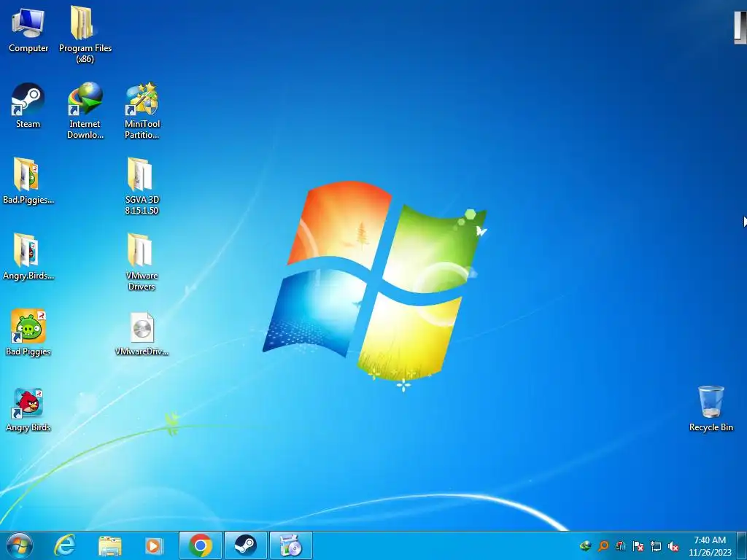Click the VMware Tools tray icon

620,545
